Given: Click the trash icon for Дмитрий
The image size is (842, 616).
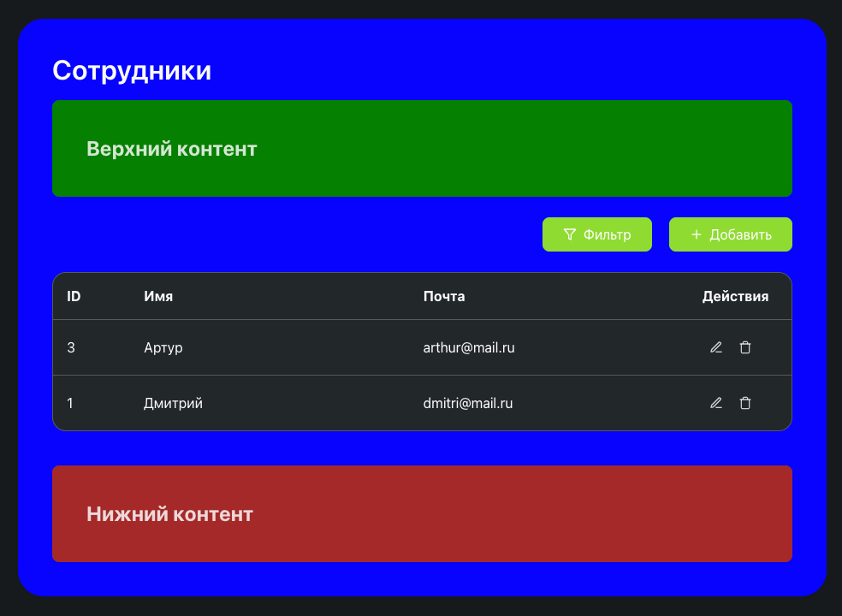Looking at the screenshot, I should tap(745, 403).
